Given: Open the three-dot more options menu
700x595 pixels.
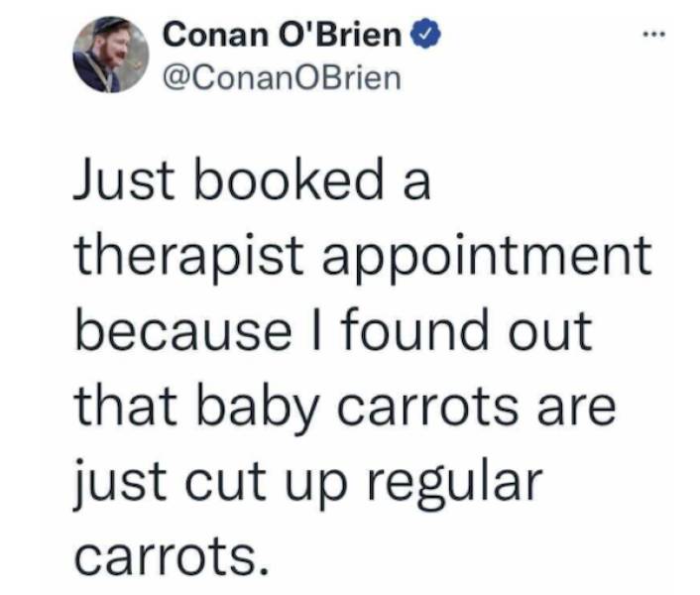Looking at the screenshot, I should [653, 34].
